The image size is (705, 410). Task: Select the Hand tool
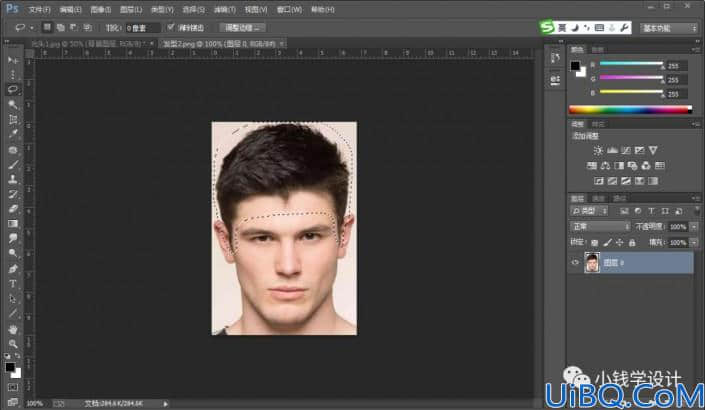click(x=13, y=330)
